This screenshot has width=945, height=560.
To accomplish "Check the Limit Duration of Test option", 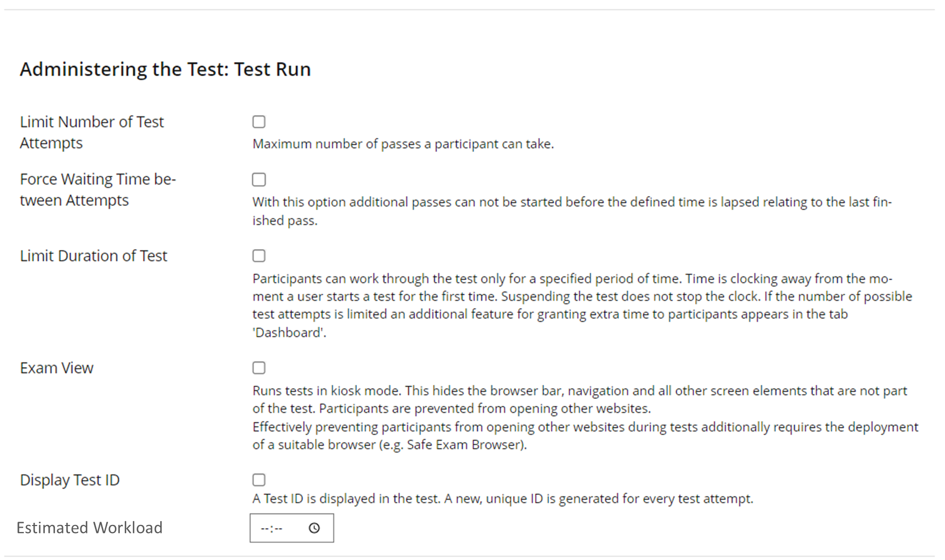I will pos(259,255).
